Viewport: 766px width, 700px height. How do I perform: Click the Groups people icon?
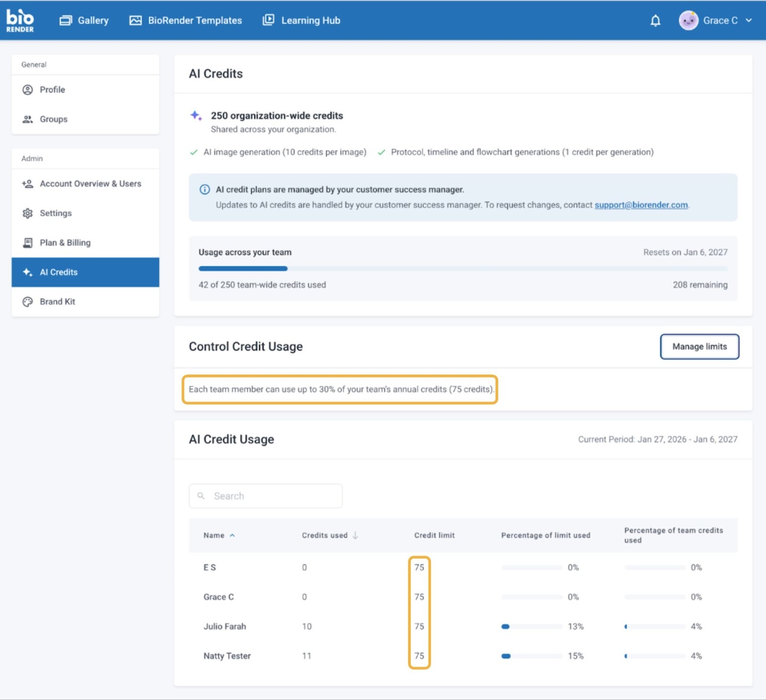(x=28, y=119)
